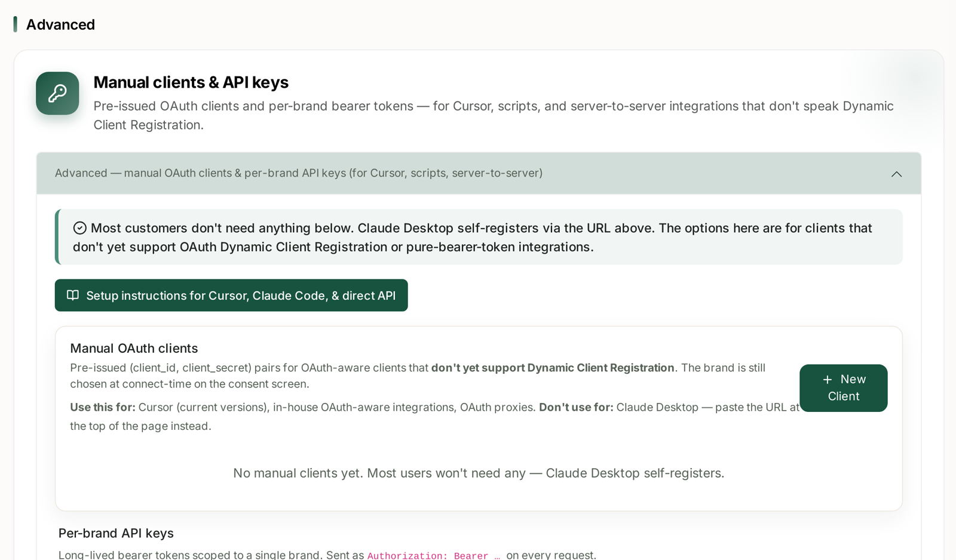This screenshot has height=560, width=956.
Task: Click the check-circle icon in the info note
Action: [79, 228]
